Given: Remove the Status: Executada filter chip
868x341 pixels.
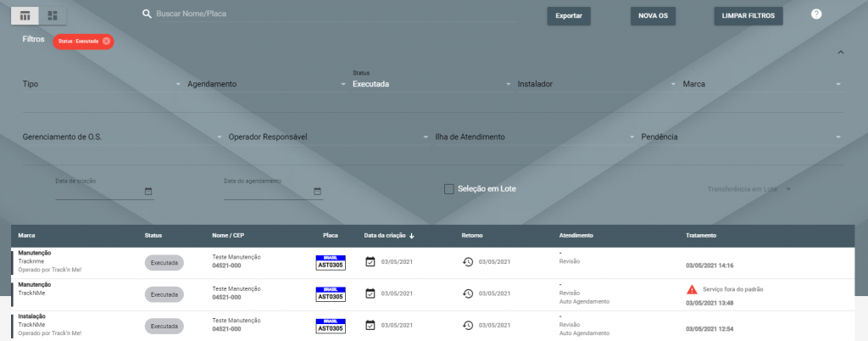Looking at the screenshot, I should click(x=106, y=41).
